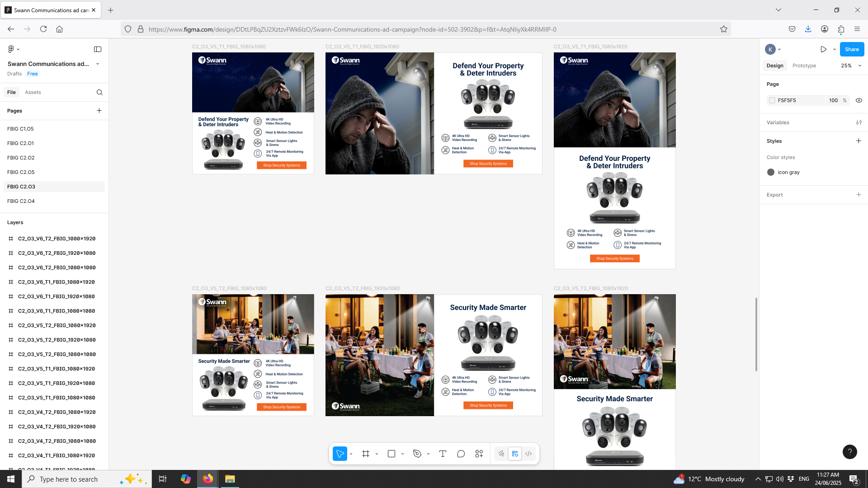Select the Rectangle shape tool

[x=392, y=454]
